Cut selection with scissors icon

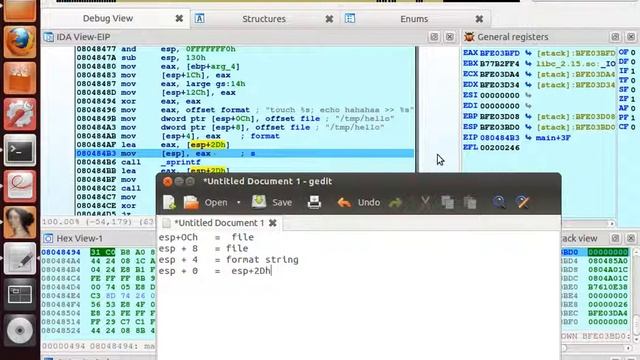(425, 202)
